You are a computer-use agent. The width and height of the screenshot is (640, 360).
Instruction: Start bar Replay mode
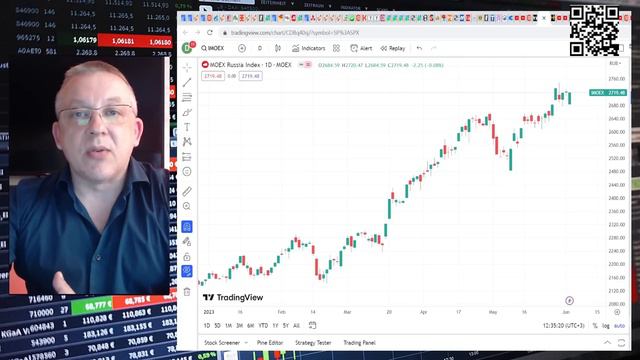coord(393,48)
